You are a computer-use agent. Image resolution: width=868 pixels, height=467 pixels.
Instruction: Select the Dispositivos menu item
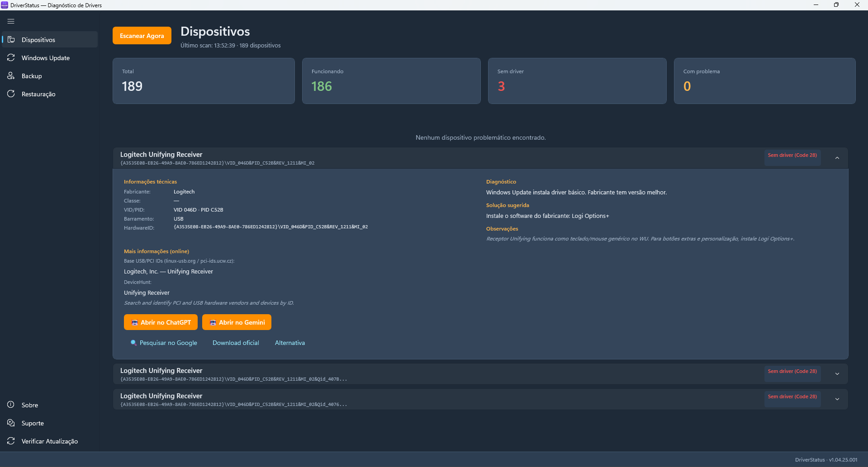tap(50, 40)
